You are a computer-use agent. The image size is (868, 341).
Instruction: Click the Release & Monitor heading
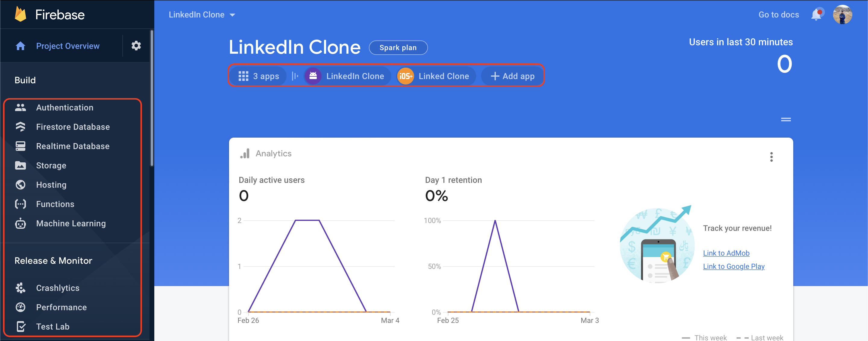(x=53, y=261)
